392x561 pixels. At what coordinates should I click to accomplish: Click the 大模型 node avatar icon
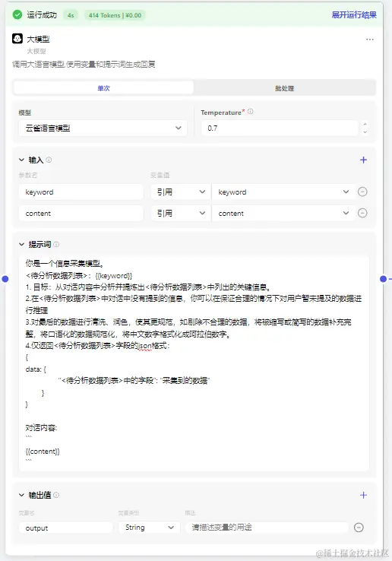(x=17, y=39)
